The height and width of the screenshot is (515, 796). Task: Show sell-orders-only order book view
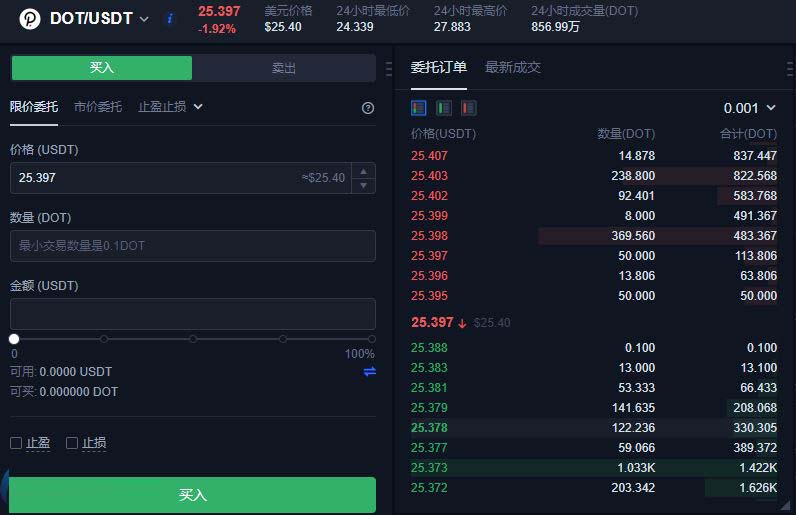(469, 108)
